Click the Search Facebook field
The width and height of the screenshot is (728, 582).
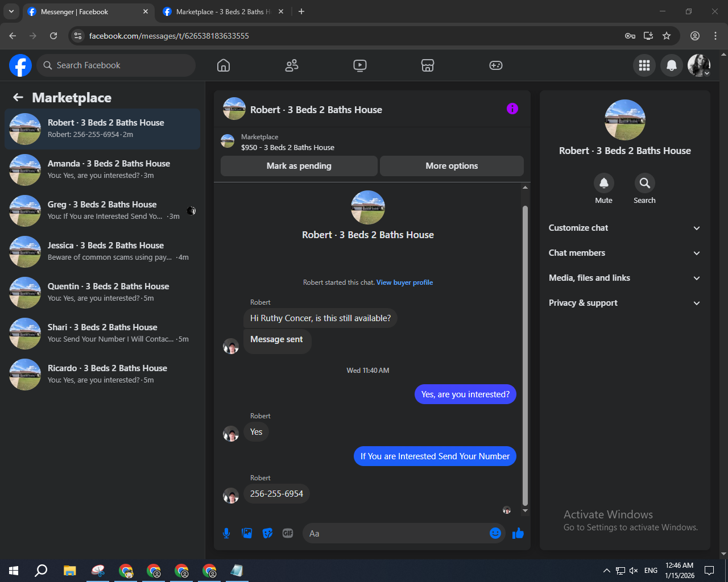pos(116,65)
